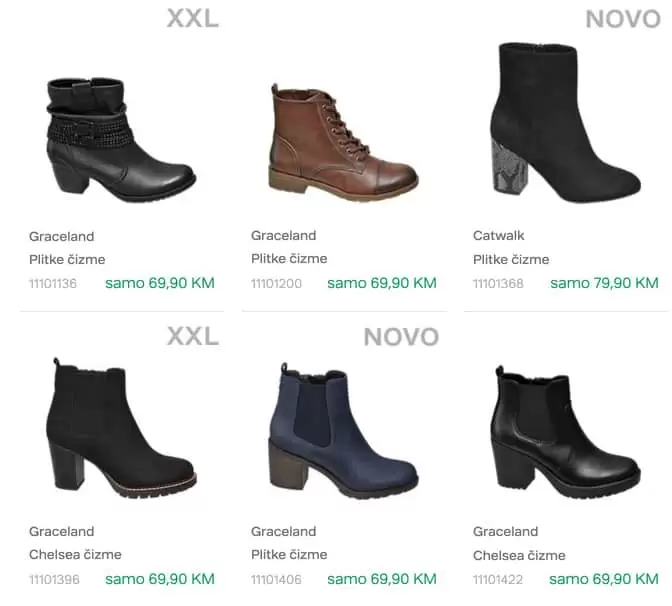Click price samo 69,90 KM for item 11101200
This screenshot has width=672, height=606.
[x=382, y=283]
